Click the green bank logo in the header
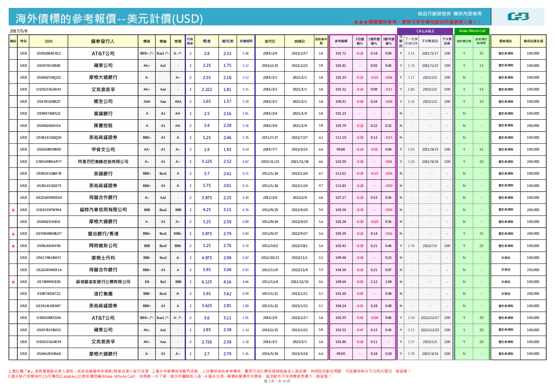Image resolution: width=555 pixels, height=392 pixels. coord(518,17)
